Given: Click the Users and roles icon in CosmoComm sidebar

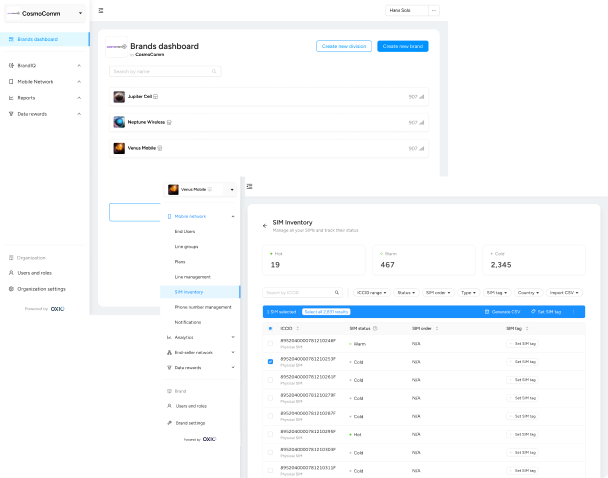Looking at the screenshot, I should coord(11,273).
